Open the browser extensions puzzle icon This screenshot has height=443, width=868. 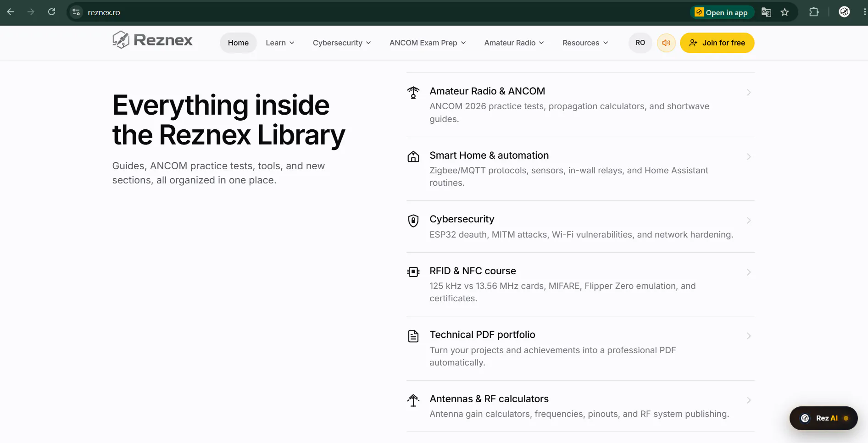(x=814, y=12)
